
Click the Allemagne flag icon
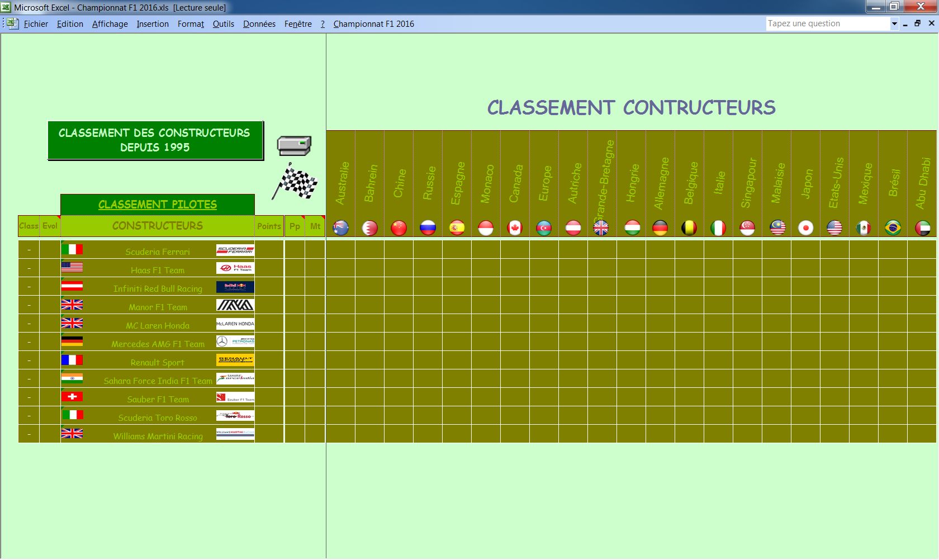(660, 228)
